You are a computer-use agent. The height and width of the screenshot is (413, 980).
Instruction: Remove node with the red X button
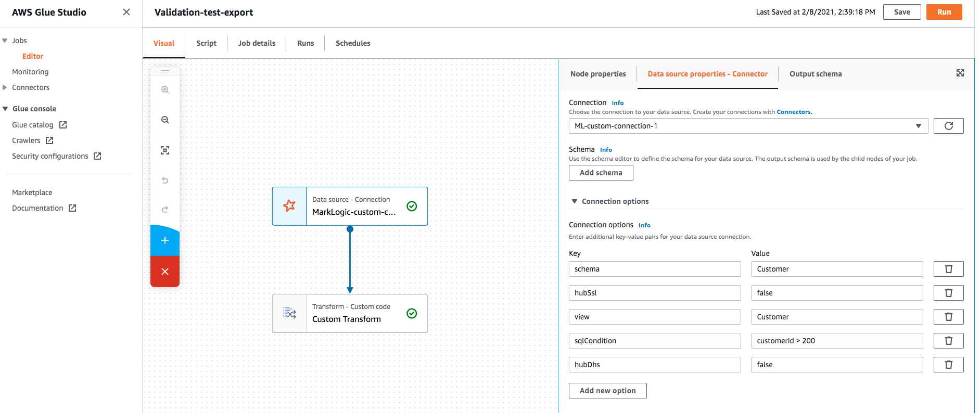click(165, 272)
